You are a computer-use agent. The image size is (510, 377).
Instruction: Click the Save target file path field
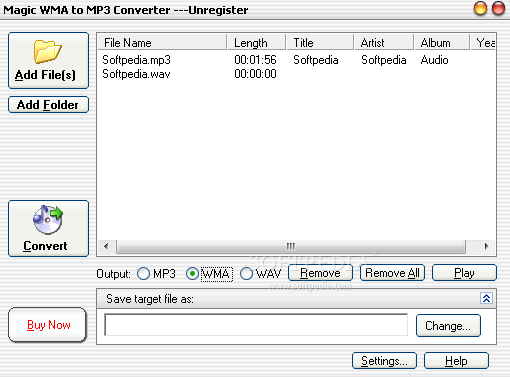pyautogui.click(x=256, y=325)
